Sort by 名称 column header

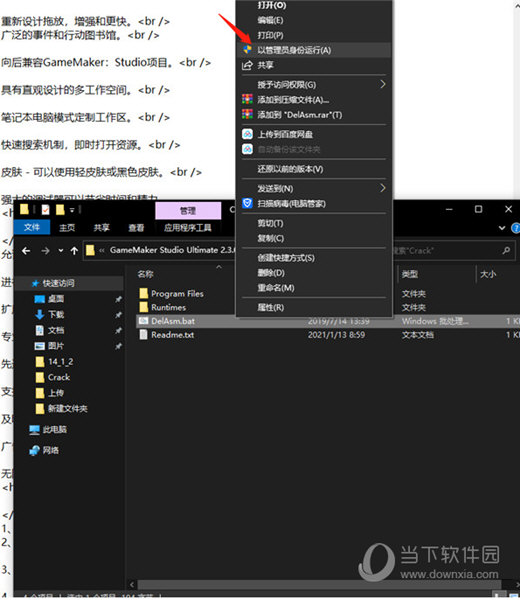click(146, 274)
